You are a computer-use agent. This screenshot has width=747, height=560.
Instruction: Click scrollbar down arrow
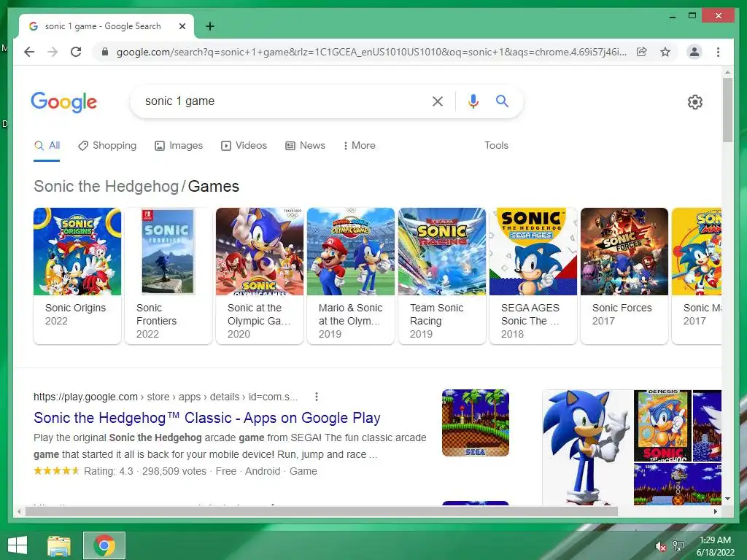click(727, 499)
